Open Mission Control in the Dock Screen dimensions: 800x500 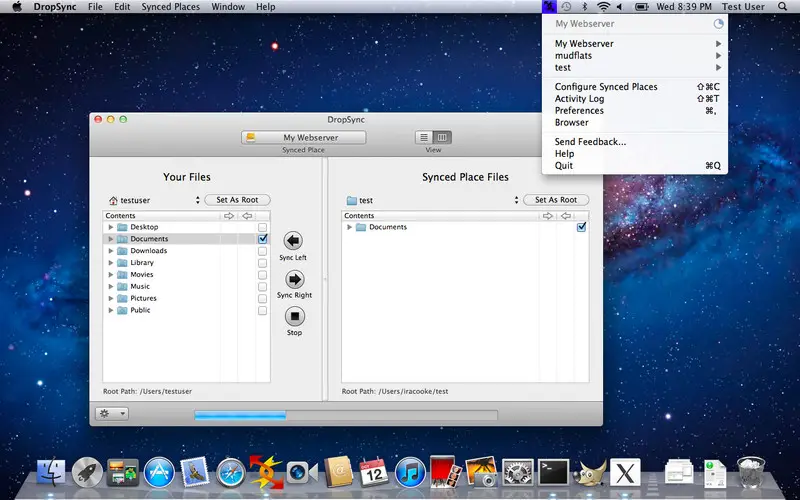tap(123, 472)
